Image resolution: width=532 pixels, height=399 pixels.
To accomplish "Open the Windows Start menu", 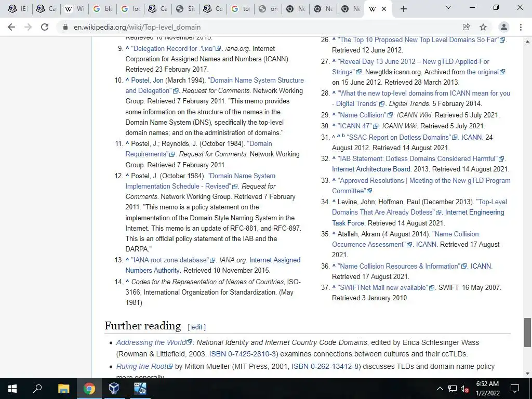I will click(x=12, y=389).
